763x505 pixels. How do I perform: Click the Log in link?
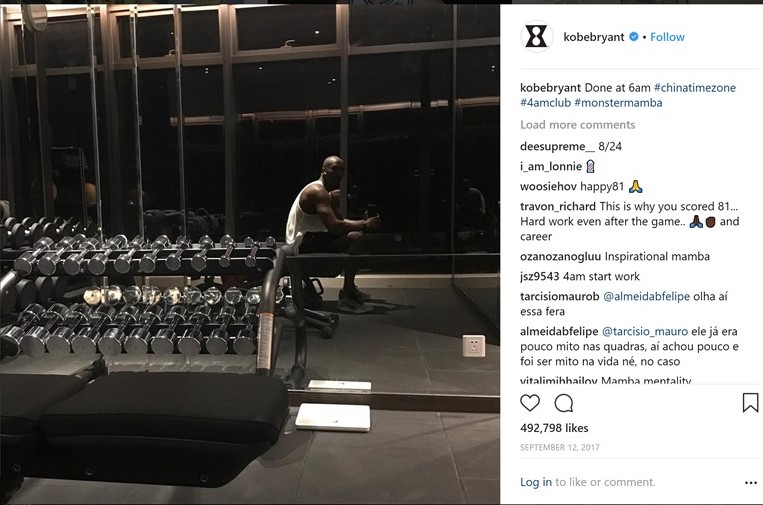pos(536,482)
